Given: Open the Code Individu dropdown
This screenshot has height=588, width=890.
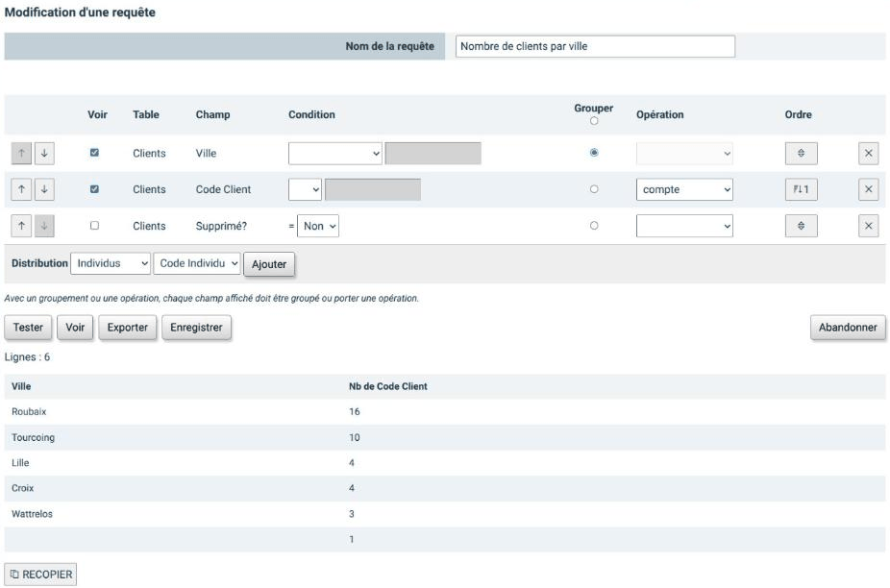Looking at the screenshot, I should click(x=197, y=263).
